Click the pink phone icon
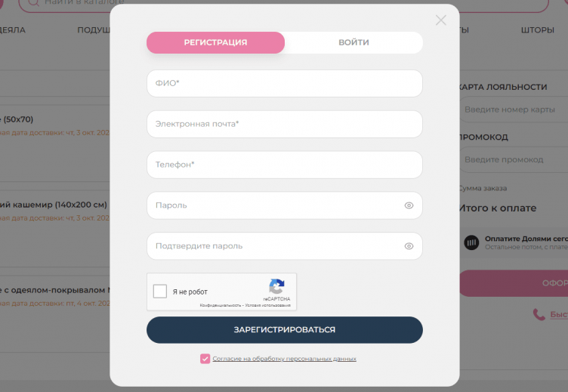 point(539,314)
